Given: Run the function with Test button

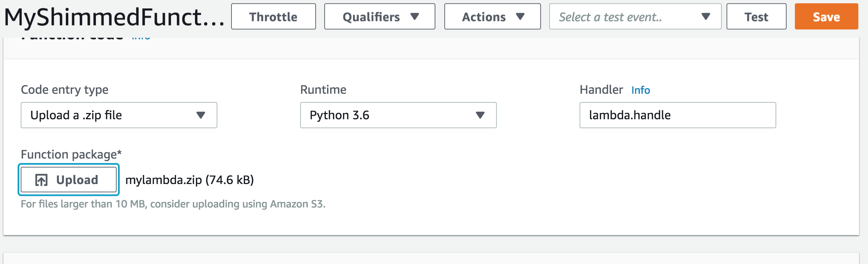Looking at the screenshot, I should [x=756, y=17].
